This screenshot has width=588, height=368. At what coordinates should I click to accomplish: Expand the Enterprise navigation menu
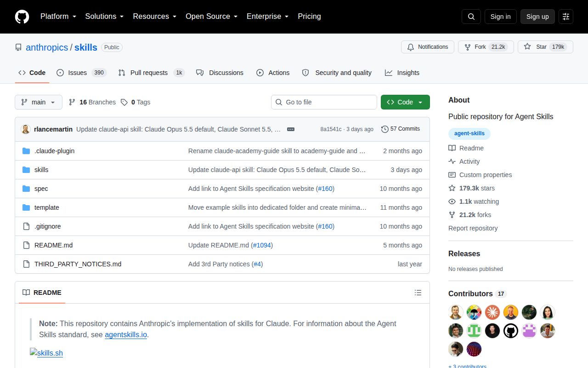(268, 17)
